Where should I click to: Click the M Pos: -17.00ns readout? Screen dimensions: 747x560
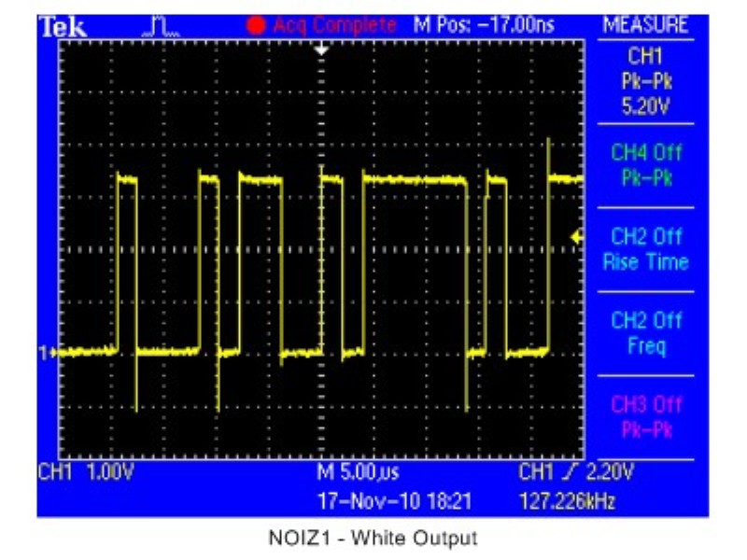(x=484, y=26)
